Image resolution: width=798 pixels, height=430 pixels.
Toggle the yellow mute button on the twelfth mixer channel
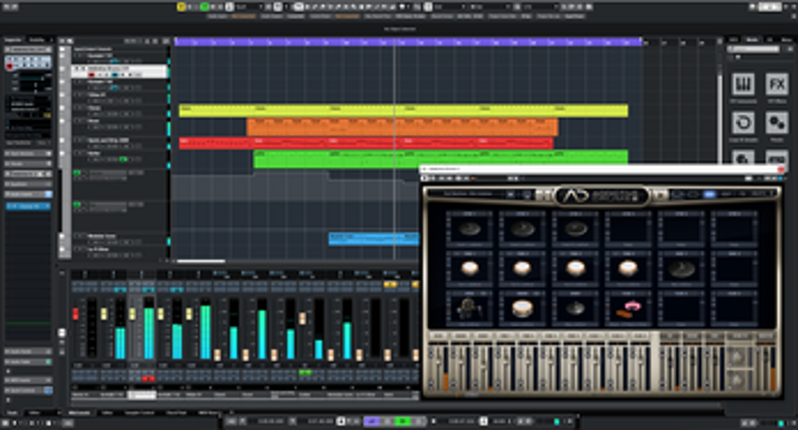390,284
